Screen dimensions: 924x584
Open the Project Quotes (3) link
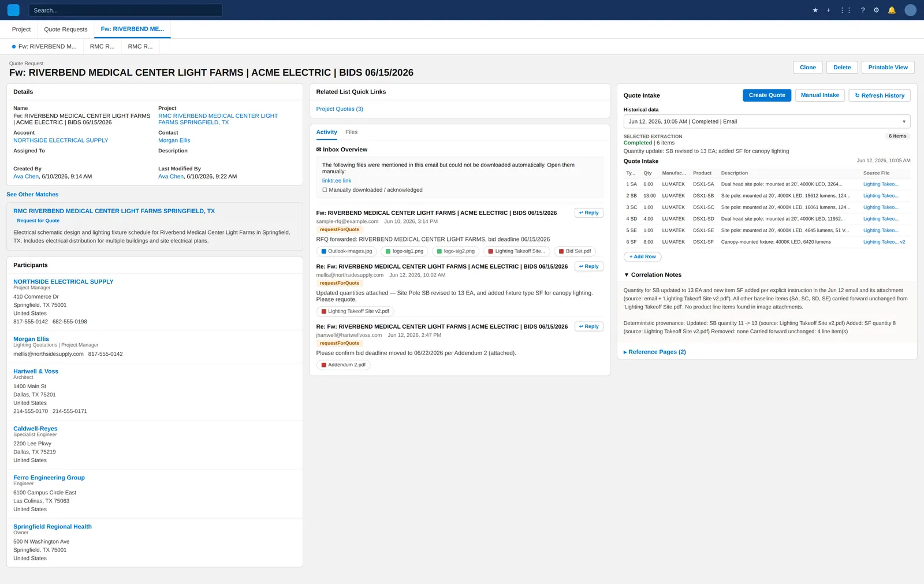click(340, 109)
